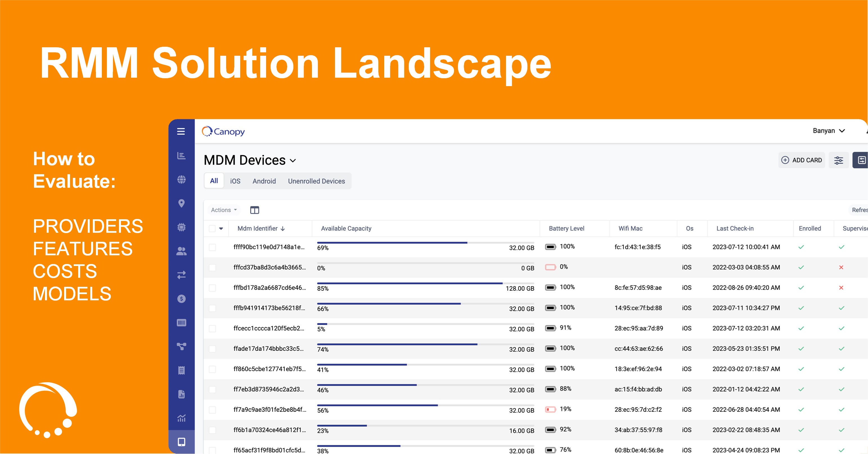Select the location pin sidebar icon
Image resolution: width=868 pixels, height=454 pixels.
click(x=181, y=203)
